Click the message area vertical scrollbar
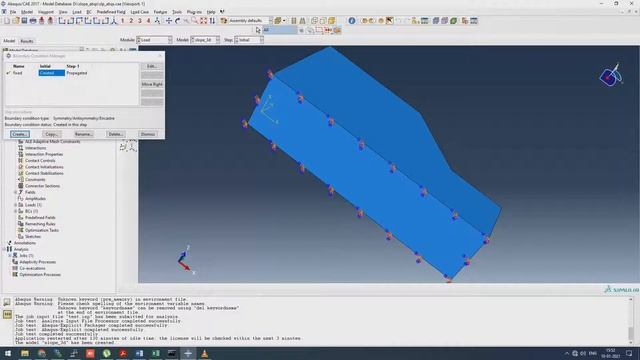The height and width of the screenshot is (360, 640). (x=631, y=321)
